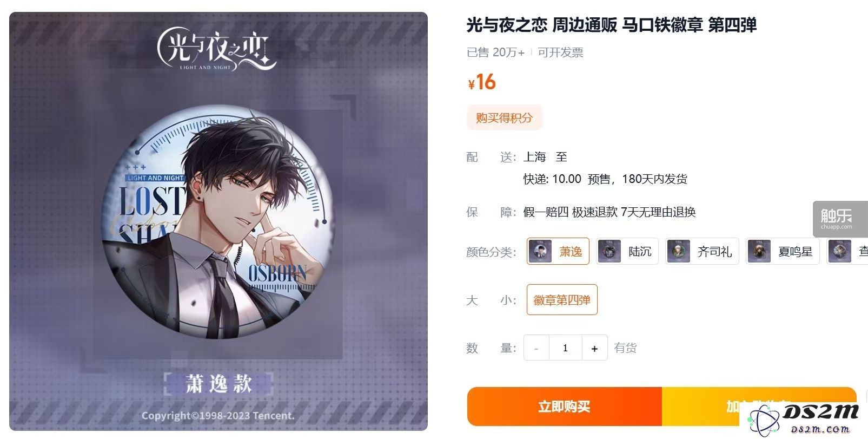Click the 光与夜之恋 game logo on image

click(216, 49)
